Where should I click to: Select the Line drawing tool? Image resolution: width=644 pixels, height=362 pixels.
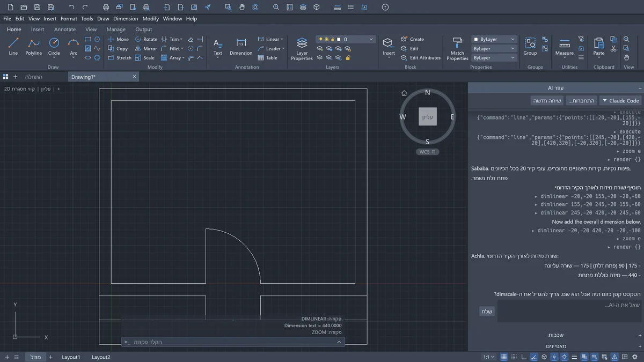point(13,46)
